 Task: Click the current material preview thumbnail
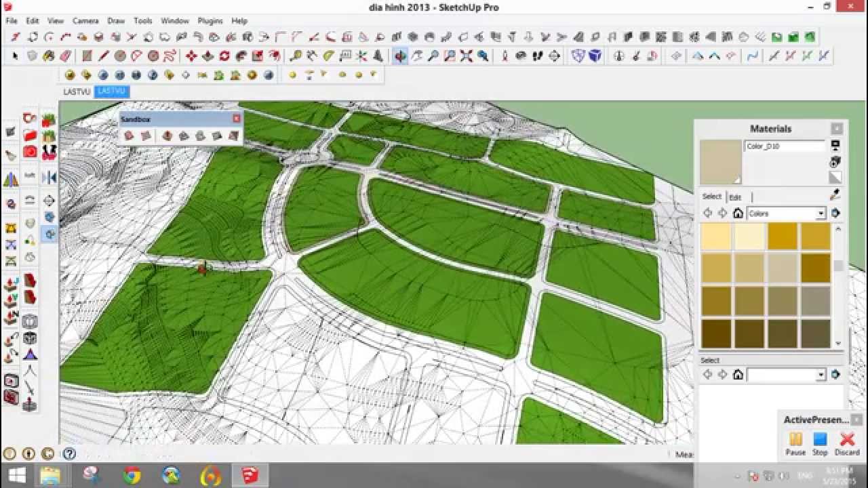720,162
